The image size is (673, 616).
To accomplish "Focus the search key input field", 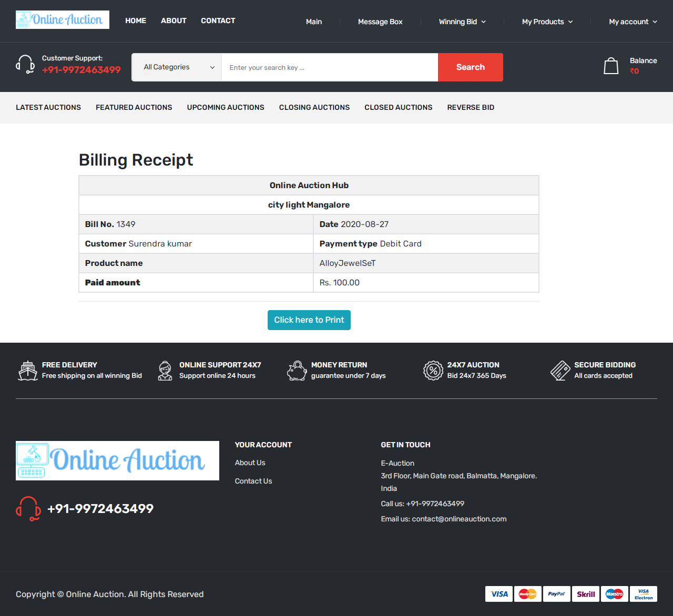I will point(330,67).
